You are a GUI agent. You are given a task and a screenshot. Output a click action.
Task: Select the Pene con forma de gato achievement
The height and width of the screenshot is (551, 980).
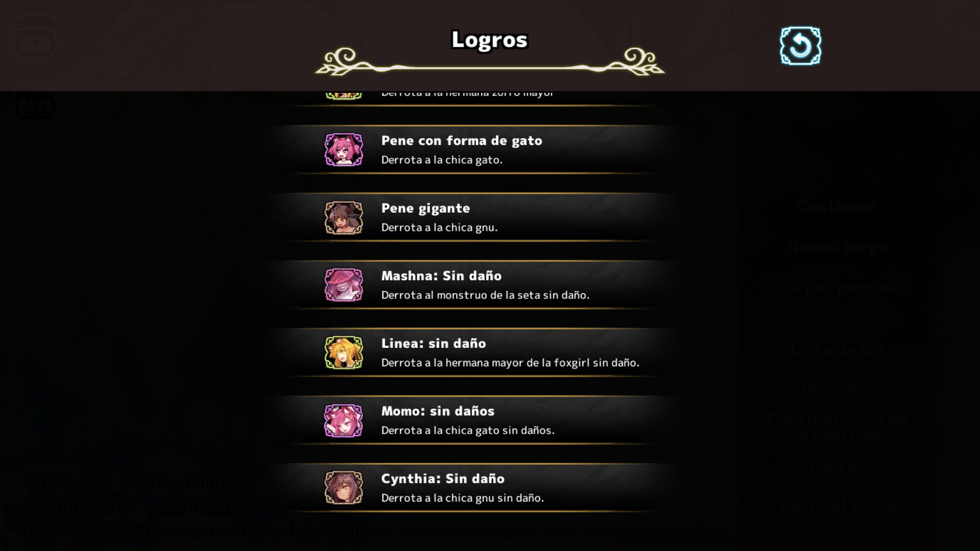coord(475,149)
